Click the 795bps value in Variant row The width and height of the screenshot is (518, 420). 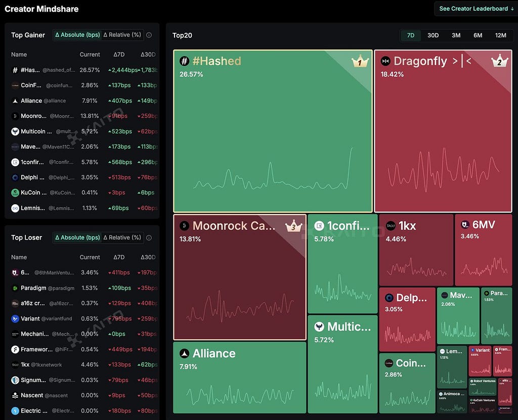[x=120, y=318]
